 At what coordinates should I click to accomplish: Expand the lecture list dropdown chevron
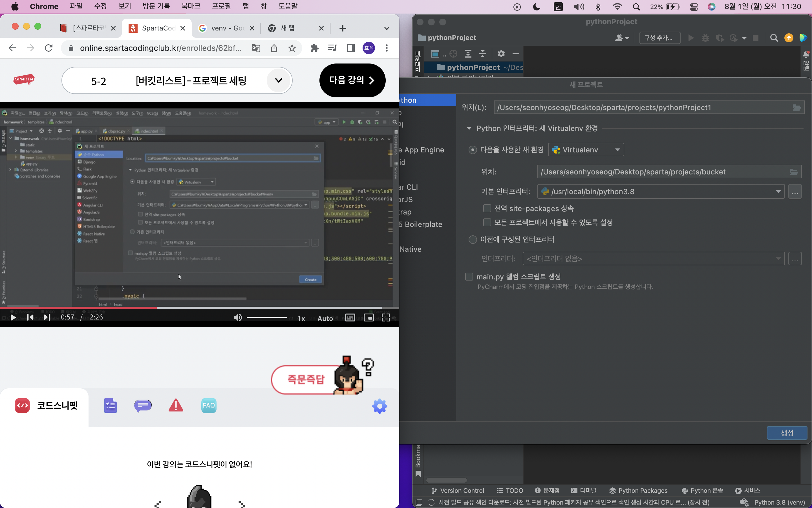pos(279,80)
